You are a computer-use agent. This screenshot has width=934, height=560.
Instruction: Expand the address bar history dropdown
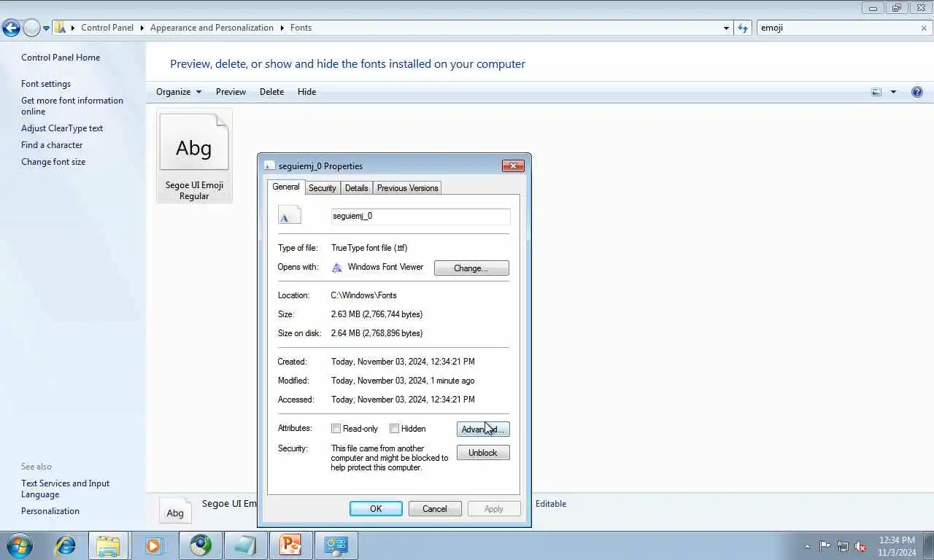click(x=726, y=28)
